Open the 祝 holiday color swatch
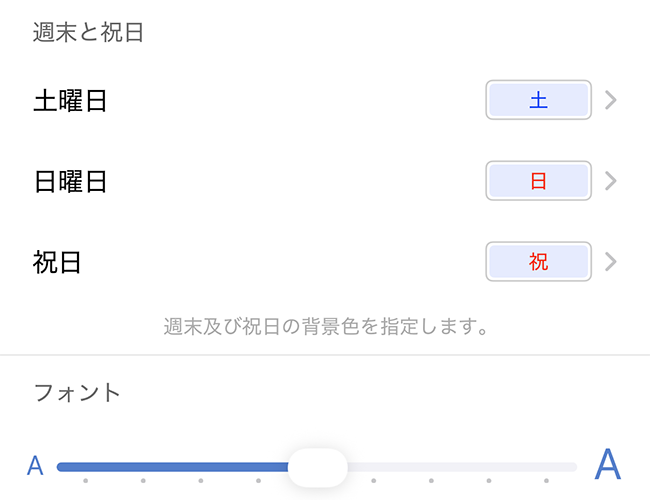 [x=538, y=262]
